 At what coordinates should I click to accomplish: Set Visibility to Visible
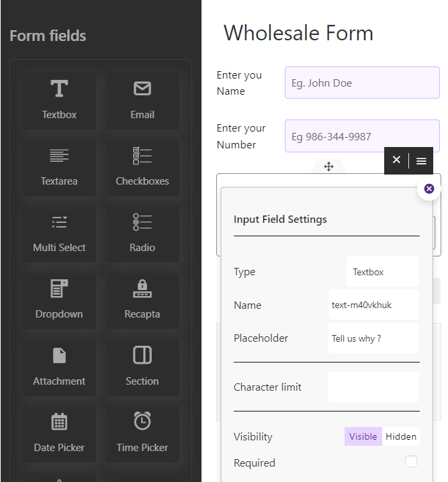click(x=363, y=436)
